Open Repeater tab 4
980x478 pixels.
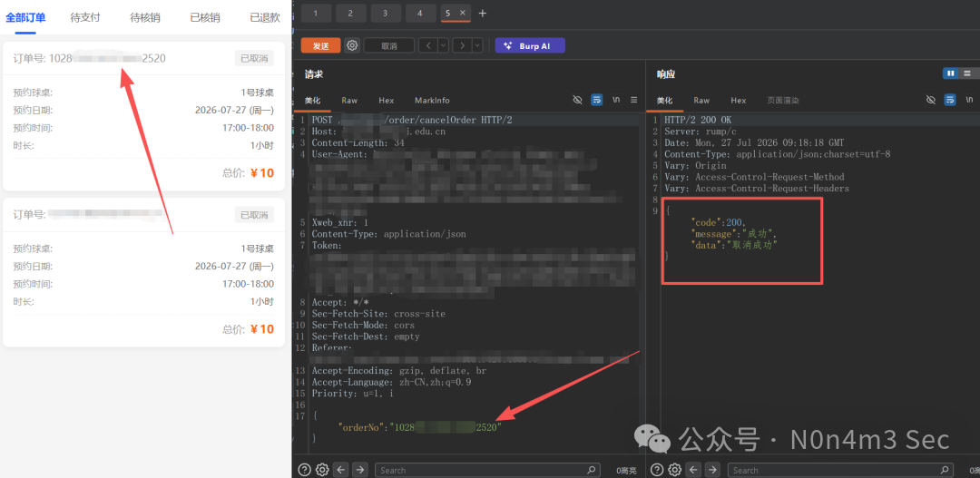tap(421, 13)
